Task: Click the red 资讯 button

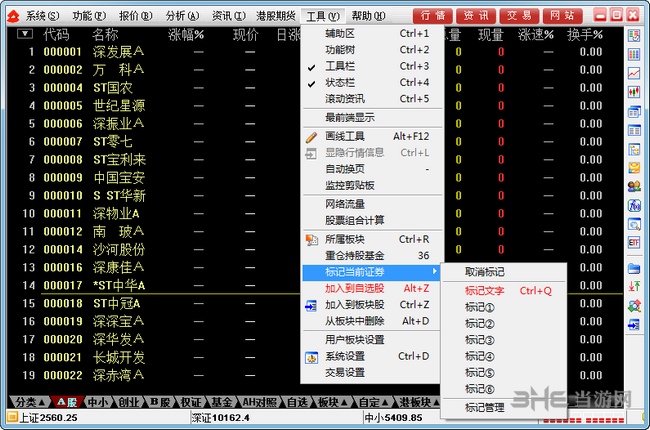Action: click(476, 16)
